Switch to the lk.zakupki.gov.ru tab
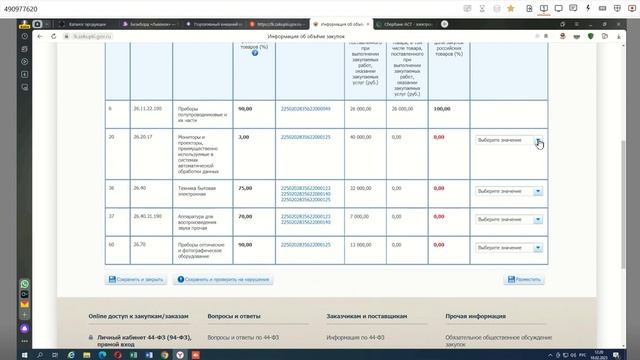The width and height of the screenshot is (640, 360). click(278, 24)
